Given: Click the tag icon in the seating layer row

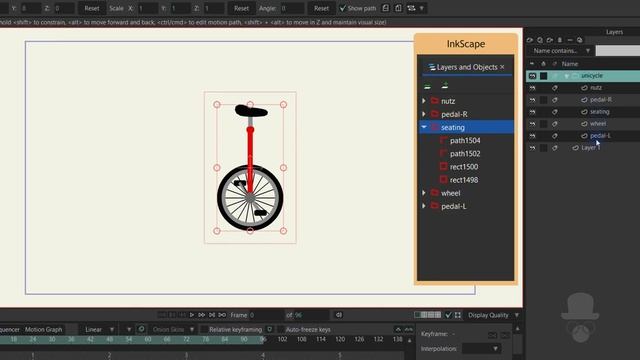Looking at the screenshot, I should (555, 112).
